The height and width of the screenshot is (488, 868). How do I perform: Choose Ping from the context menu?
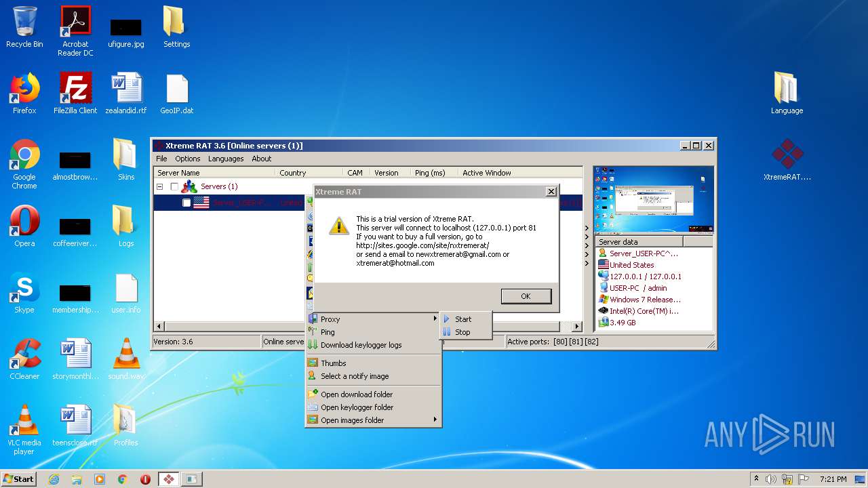pyautogui.click(x=373, y=332)
